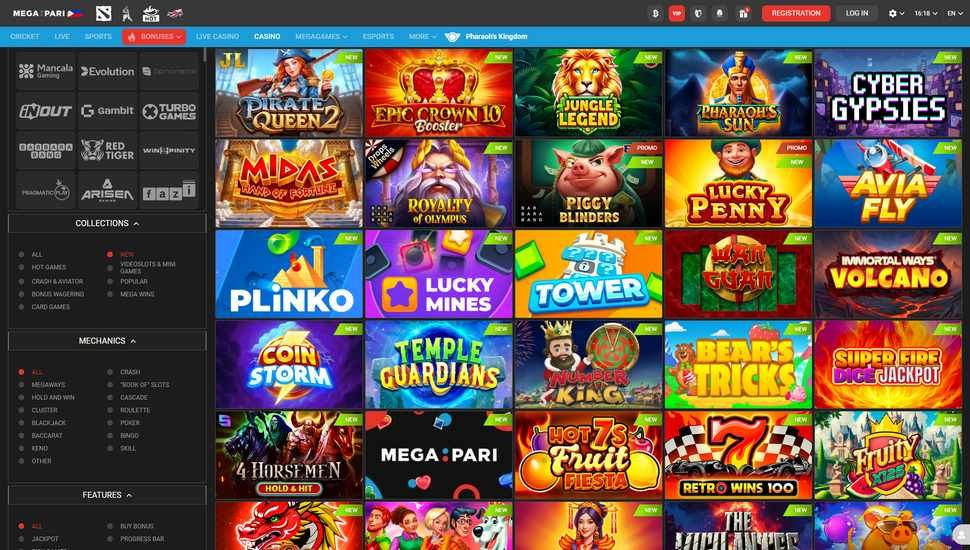Click the cricket player icon in header
This screenshot has width=970, height=550.
click(126, 13)
